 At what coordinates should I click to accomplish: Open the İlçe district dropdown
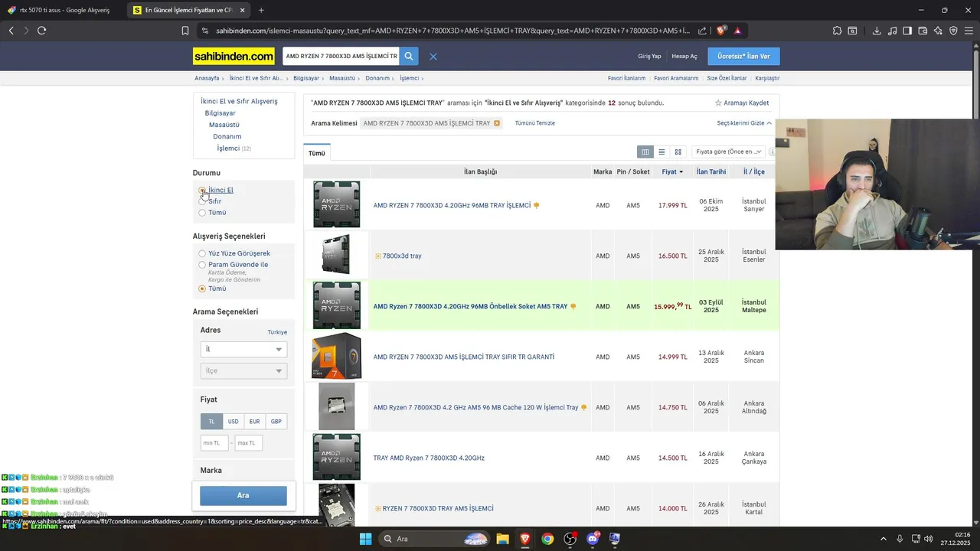click(x=243, y=370)
